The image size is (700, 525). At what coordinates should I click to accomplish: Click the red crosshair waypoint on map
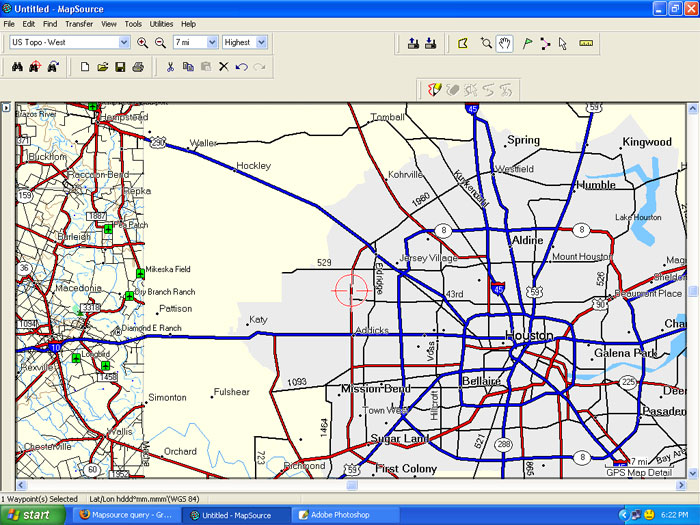point(351,291)
